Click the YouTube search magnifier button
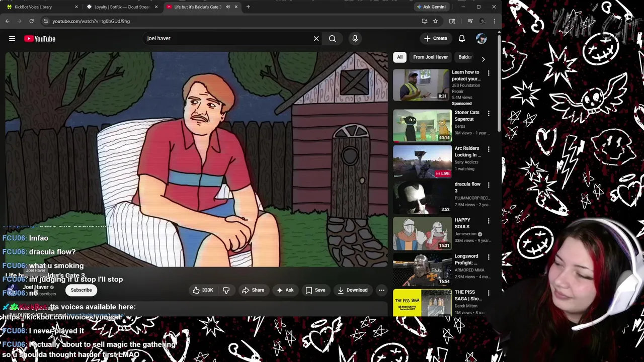This screenshot has height=362, width=644. pyautogui.click(x=332, y=39)
